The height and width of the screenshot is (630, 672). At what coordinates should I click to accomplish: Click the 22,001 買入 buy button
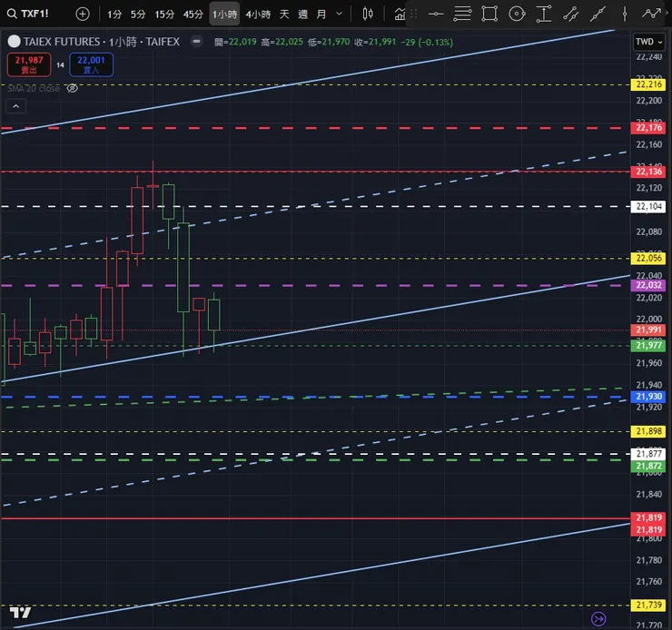click(92, 64)
